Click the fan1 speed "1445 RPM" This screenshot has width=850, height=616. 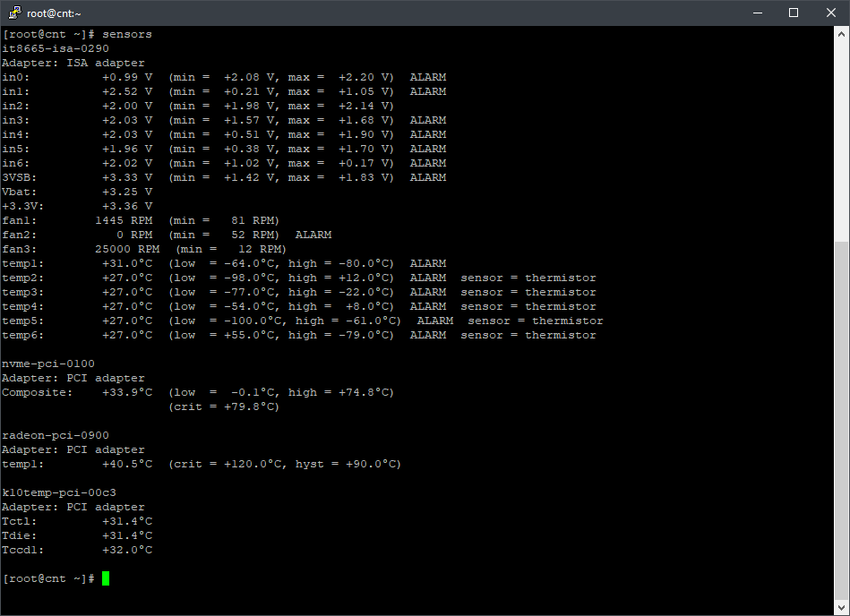[x=124, y=220]
